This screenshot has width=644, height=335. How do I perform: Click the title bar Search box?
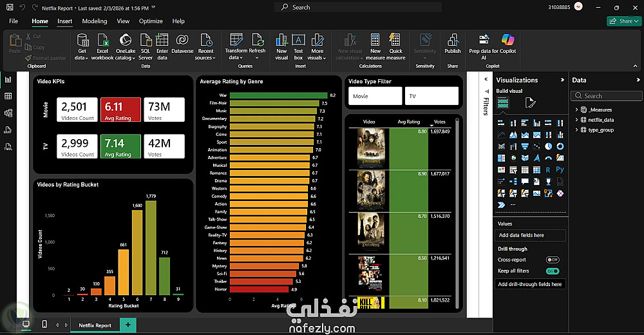[x=357, y=7]
